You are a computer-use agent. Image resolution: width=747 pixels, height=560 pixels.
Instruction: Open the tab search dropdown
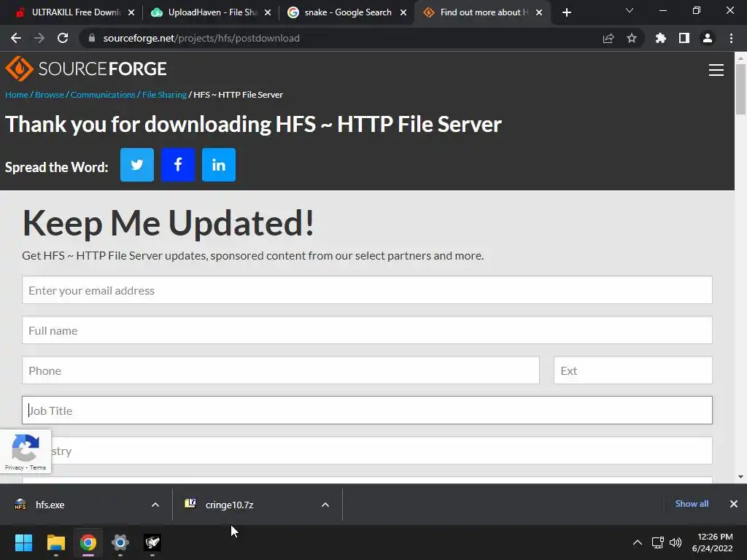pyautogui.click(x=630, y=10)
